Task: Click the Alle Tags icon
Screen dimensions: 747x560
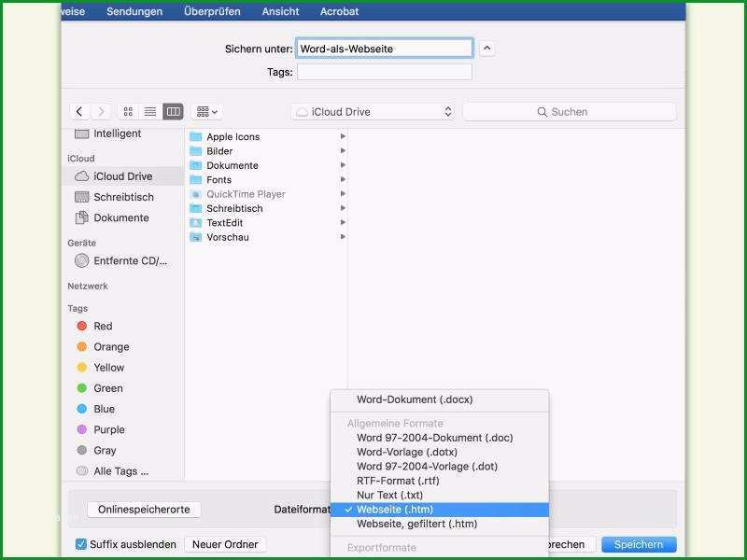Action: 82,471
